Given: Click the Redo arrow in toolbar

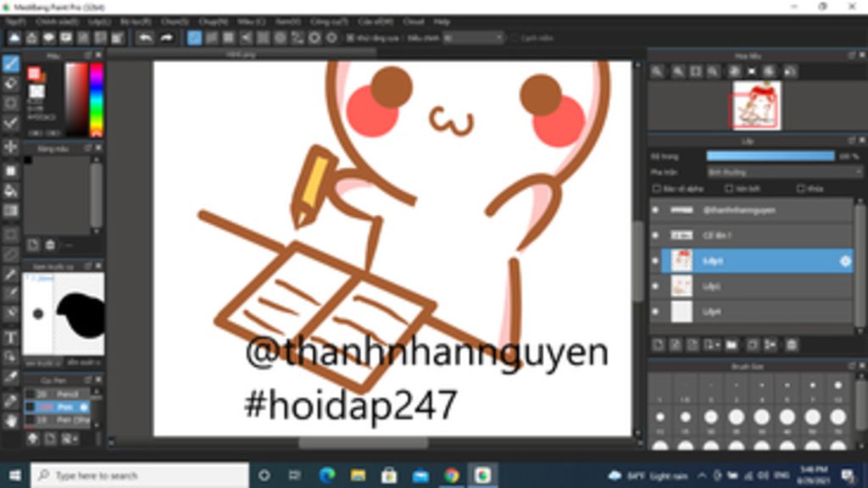Looking at the screenshot, I should tap(166, 37).
